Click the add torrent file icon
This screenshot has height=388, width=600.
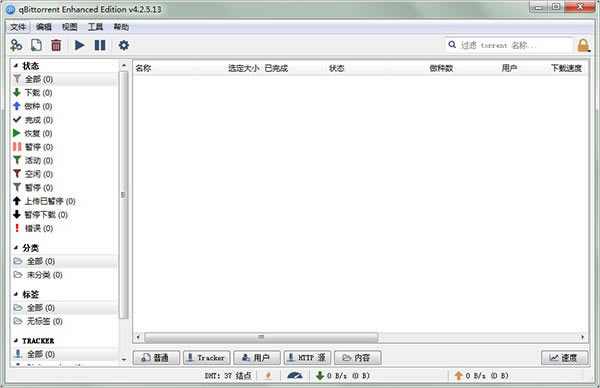[36, 45]
